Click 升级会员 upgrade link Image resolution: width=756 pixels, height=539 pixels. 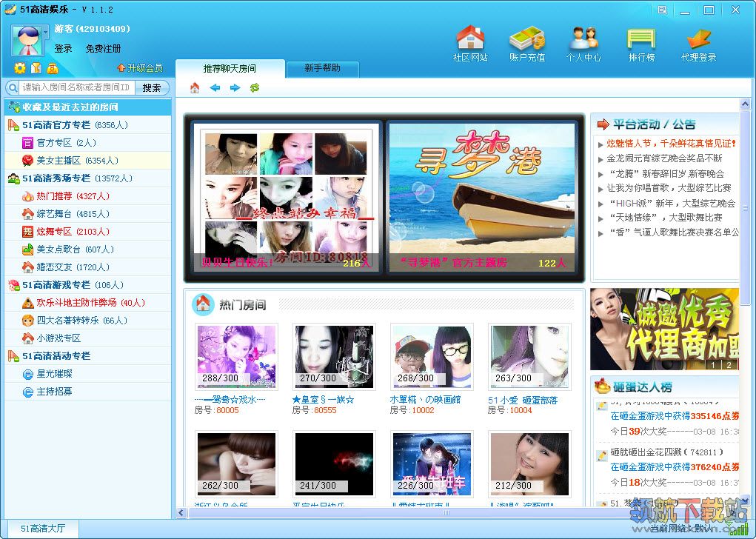tap(140, 68)
